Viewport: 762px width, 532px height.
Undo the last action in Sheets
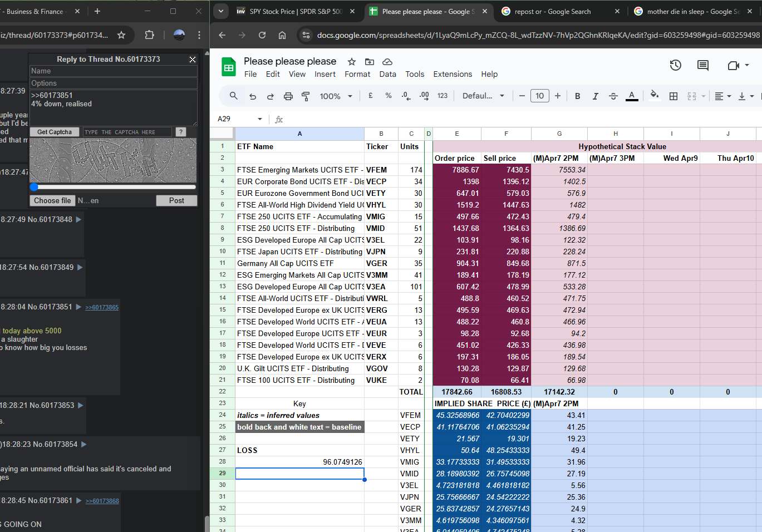point(253,96)
